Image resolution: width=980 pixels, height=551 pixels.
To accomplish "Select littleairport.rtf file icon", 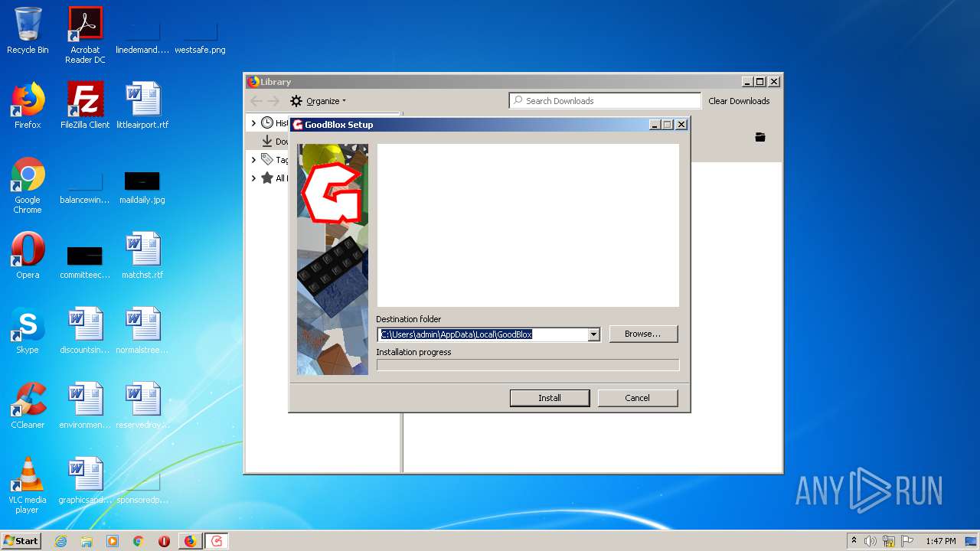I will coord(142,106).
